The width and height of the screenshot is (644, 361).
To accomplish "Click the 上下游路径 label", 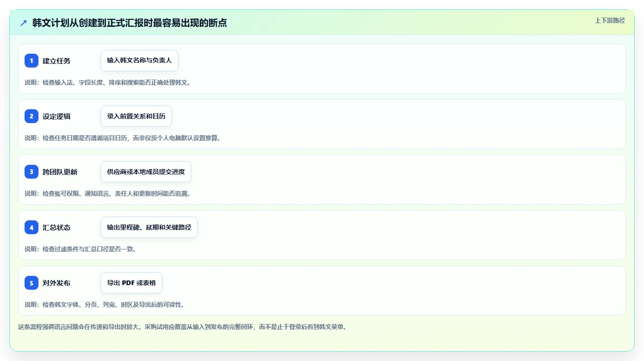I will pyautogui.click(x=610, y=20).
